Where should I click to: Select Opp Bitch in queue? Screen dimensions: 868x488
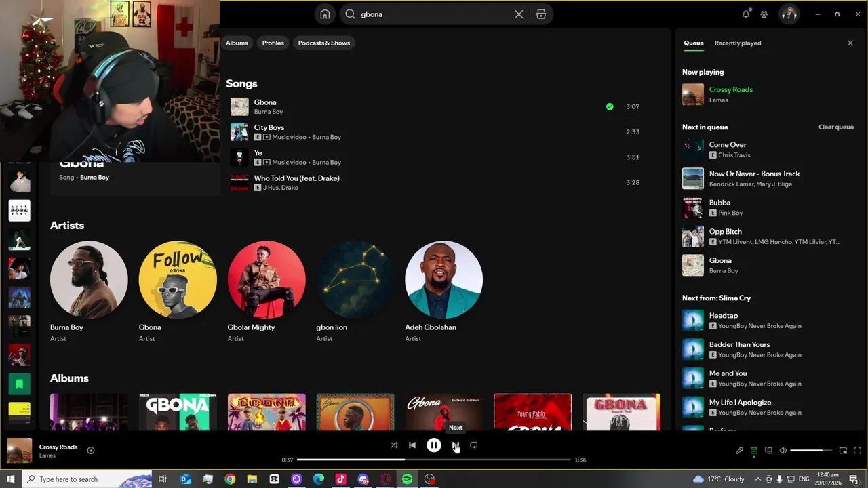[768, 237]
